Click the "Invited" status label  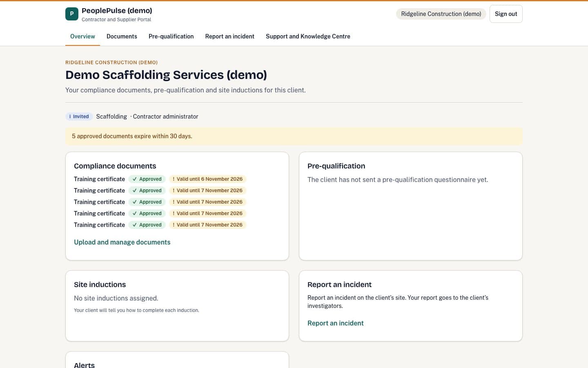pyautogui.click(x=81, y=117)
